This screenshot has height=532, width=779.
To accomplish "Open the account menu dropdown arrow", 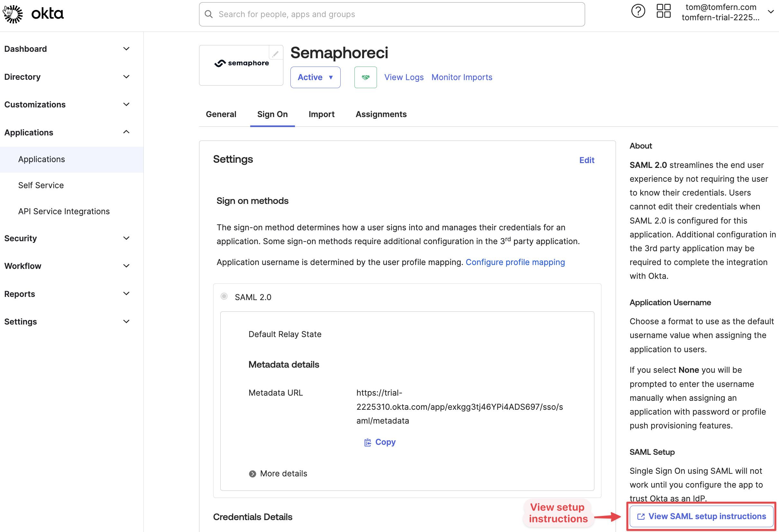I will pos(771,12).
